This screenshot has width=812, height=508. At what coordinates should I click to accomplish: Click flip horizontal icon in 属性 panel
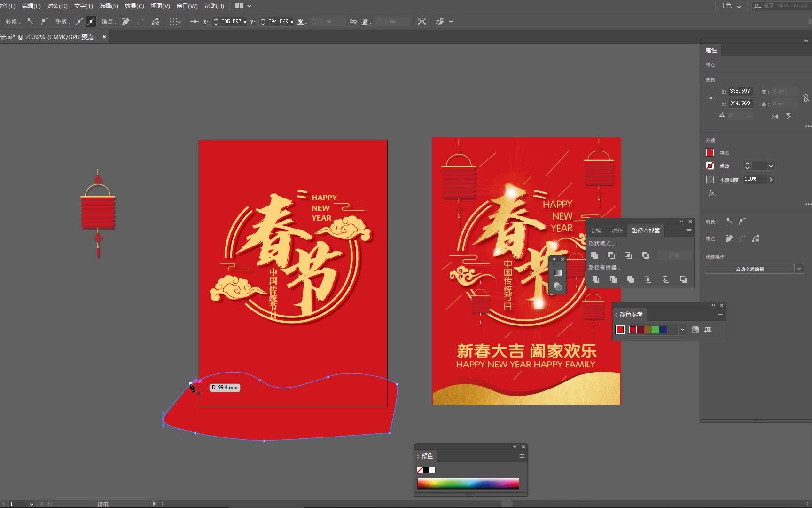[774, 116]
